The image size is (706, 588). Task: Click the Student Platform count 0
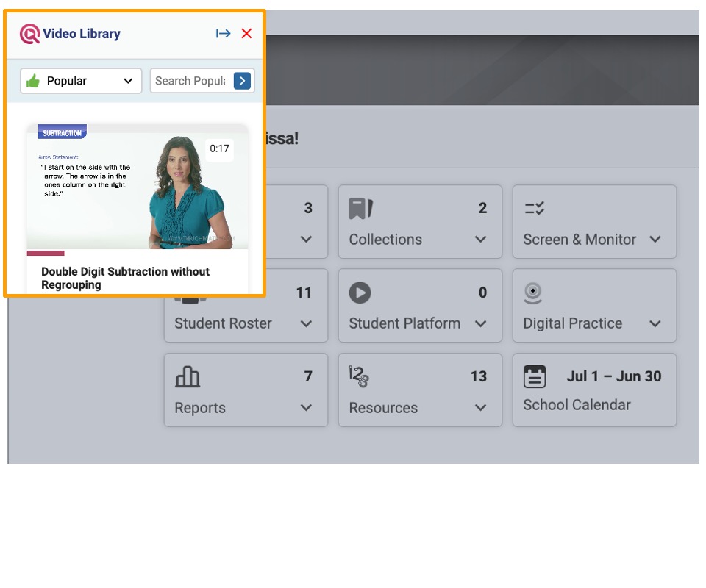pos(482,293)
